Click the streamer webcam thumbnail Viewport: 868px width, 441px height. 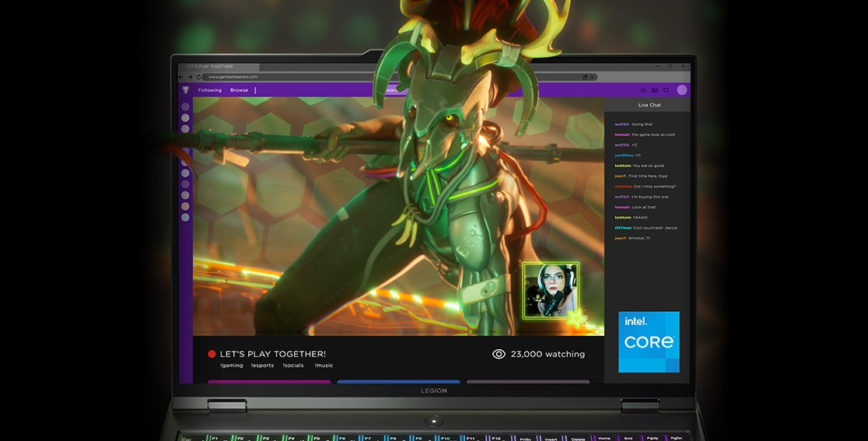[x=551, y=290]
